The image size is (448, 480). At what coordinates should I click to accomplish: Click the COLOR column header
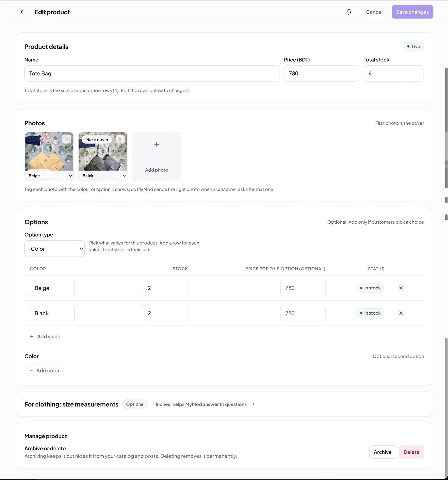[38, 269]
